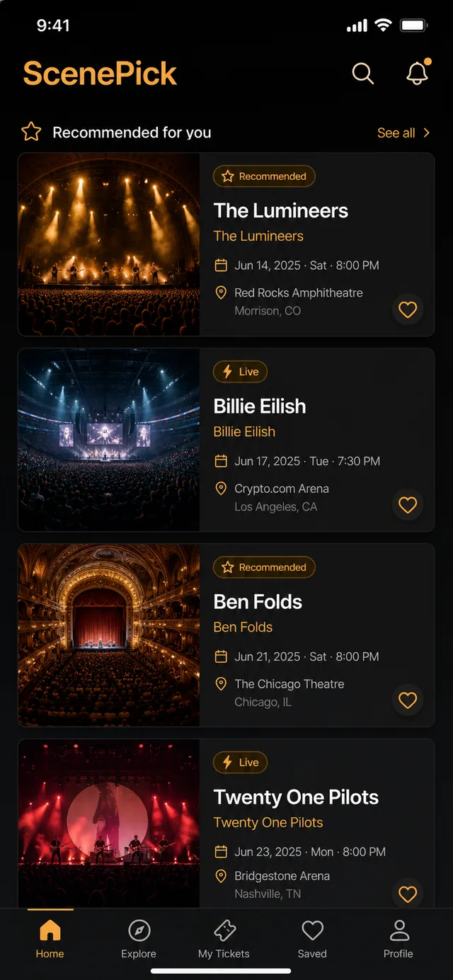Click the Red Rocks Amphitheatre location pin
Screen dimensions: 453x980
(221, 292)
